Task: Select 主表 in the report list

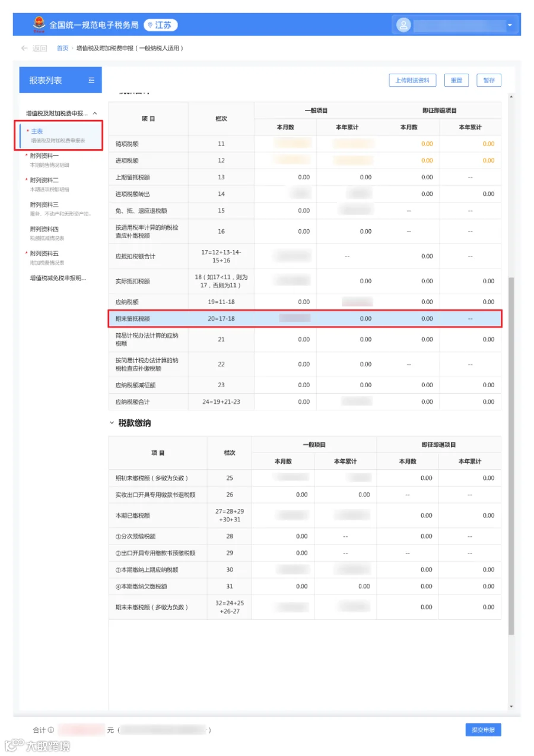Action: (x=61, y=135)
